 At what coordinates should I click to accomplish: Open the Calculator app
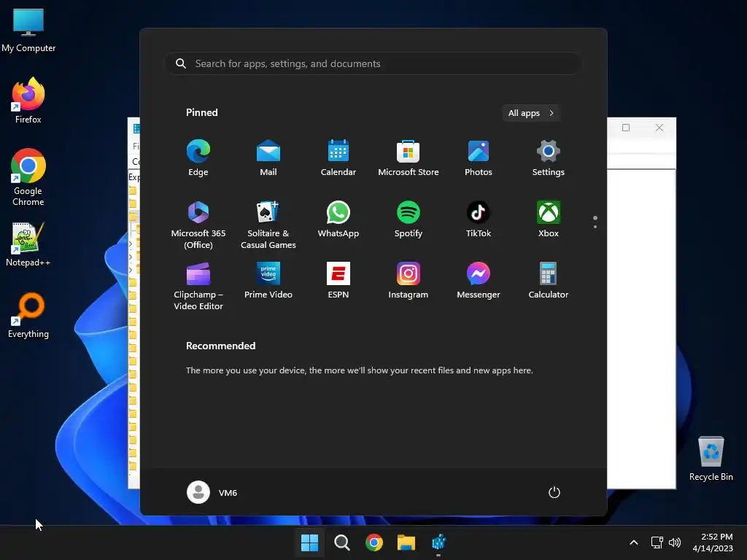click(x=549, y=281)
